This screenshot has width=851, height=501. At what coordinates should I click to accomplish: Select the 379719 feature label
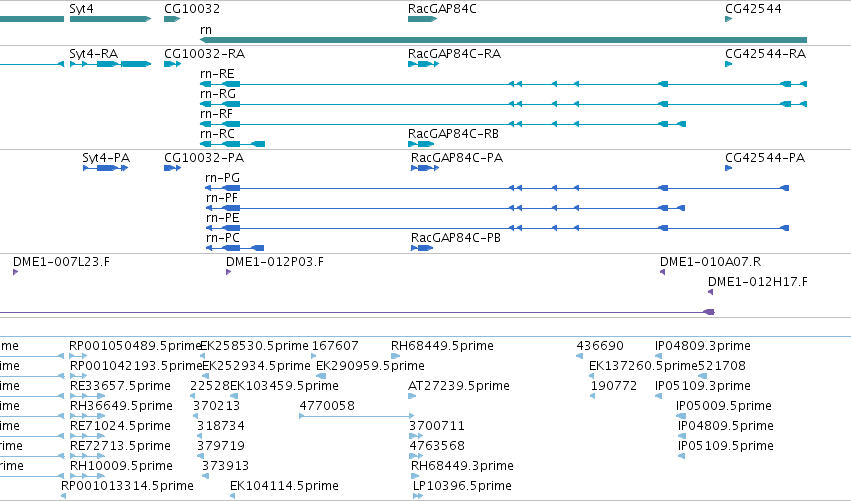(x=221, y=447)
